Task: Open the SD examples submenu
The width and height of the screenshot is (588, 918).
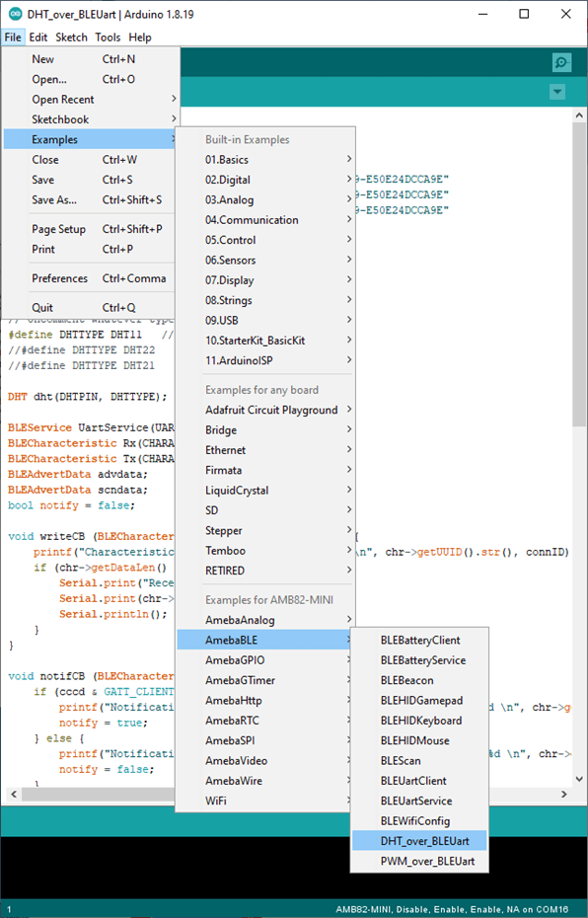Action: pyautogui.click(x=265, y=510)
